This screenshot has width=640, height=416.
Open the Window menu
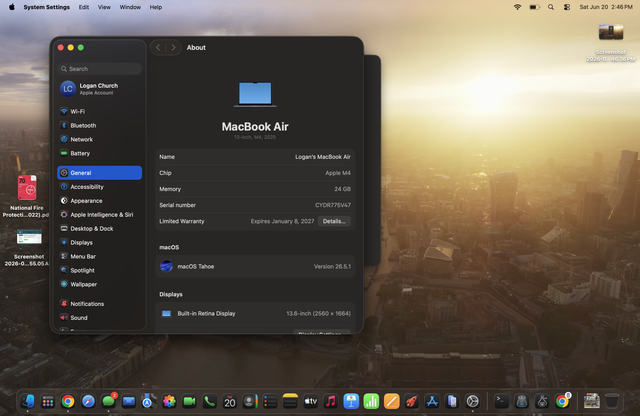(130, 7)
